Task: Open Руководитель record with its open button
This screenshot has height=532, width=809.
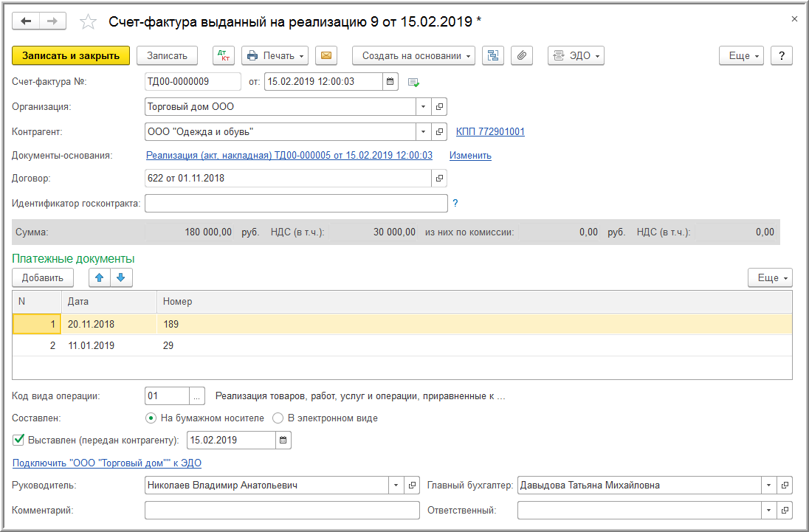Action: (412, 485)
